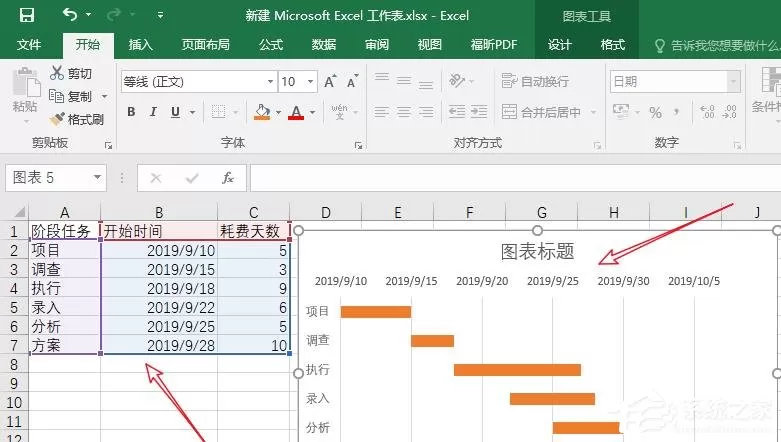Switch to the 插入 ribbon tab

click(x=140, y=45)
